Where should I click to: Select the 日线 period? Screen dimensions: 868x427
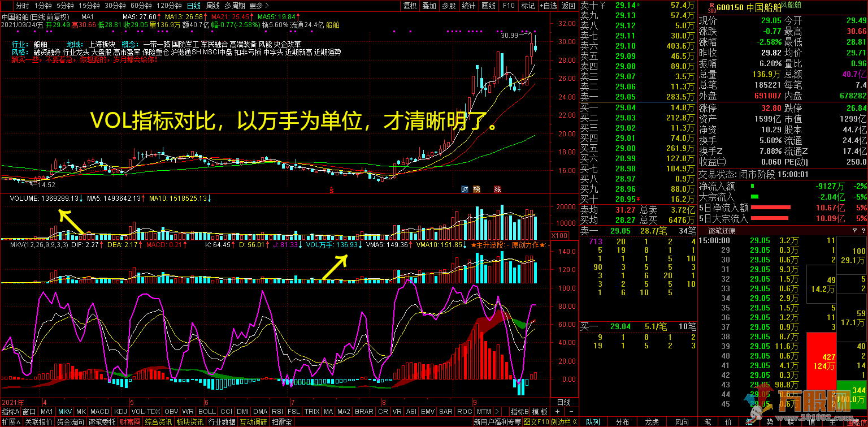(194, 5)
